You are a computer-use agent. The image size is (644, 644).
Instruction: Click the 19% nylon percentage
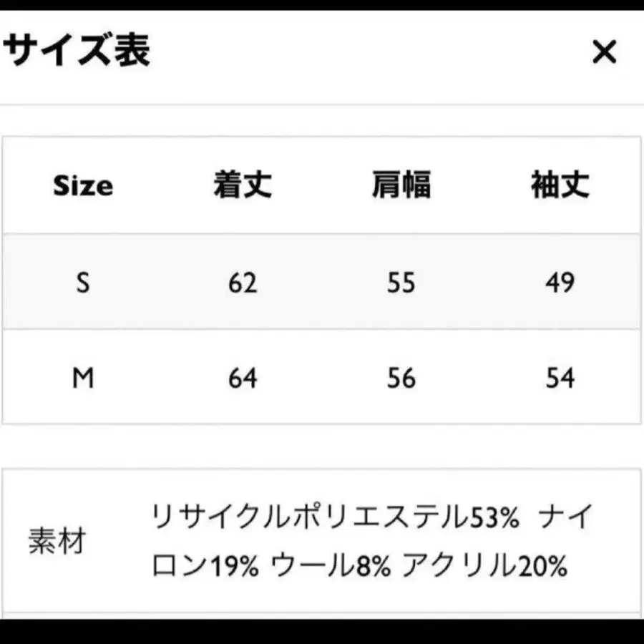(234, 567)
